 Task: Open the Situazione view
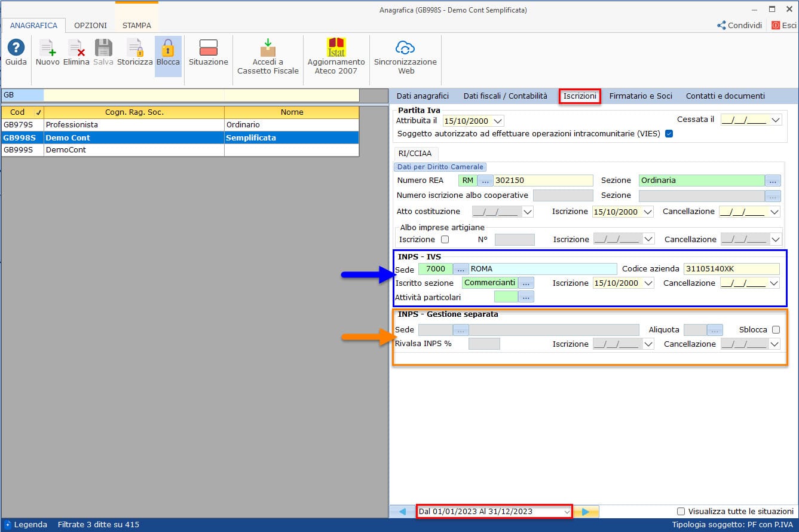pos(209,53)
